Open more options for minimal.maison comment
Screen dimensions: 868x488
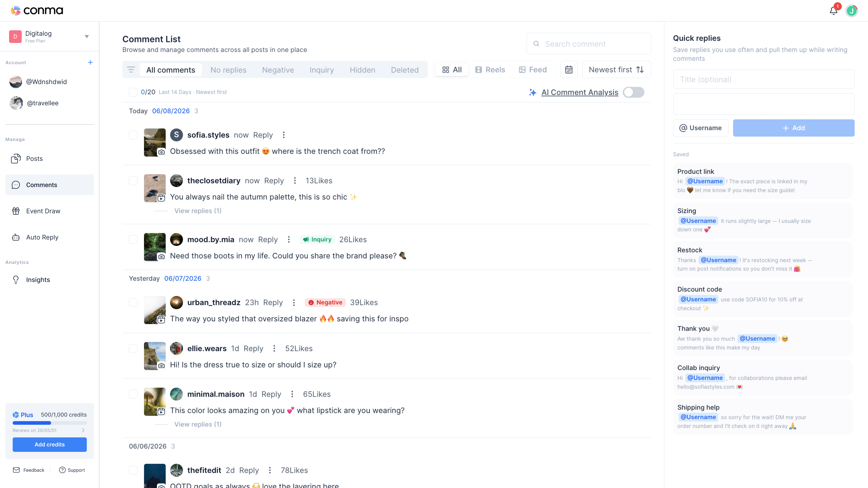292,394
